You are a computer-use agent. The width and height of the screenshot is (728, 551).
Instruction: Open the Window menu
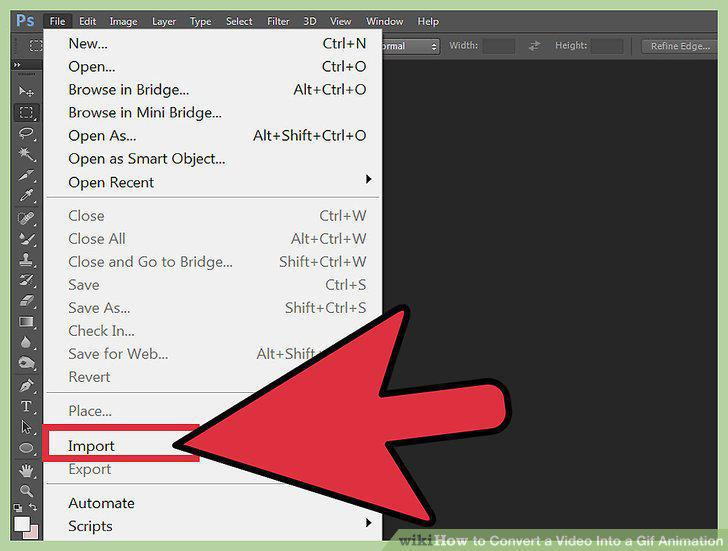pos(384,21)
